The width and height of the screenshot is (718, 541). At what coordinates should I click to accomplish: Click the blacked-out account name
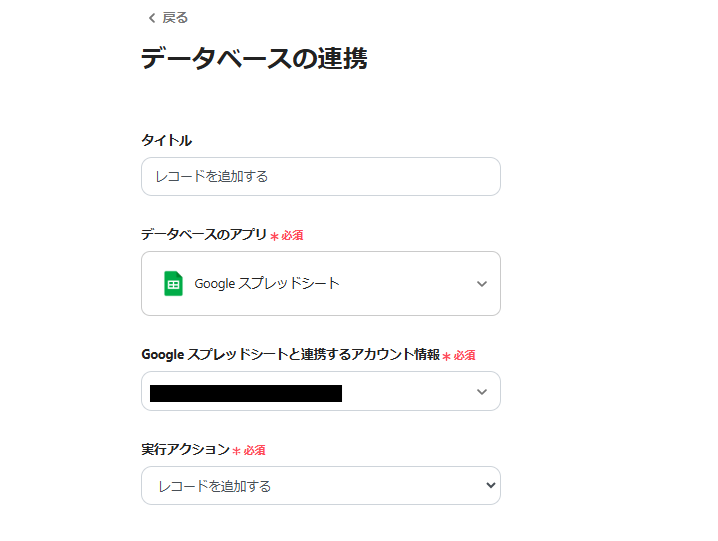[246, 392]
